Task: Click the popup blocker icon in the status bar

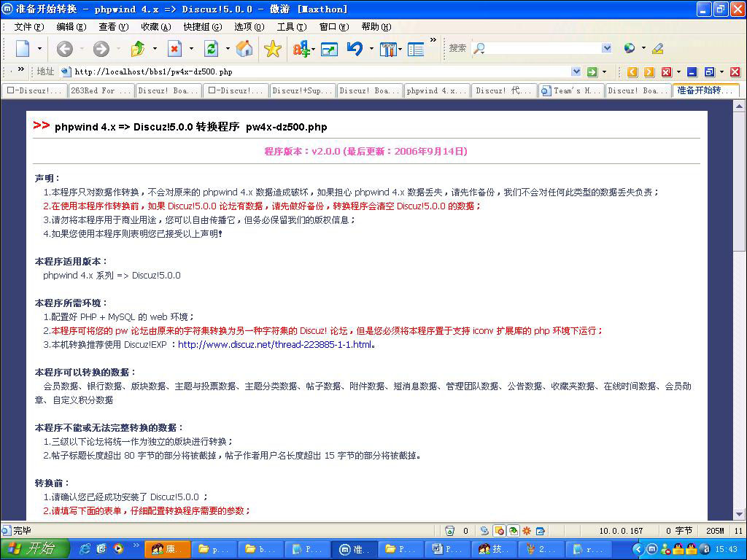Action: coord(499,531)
